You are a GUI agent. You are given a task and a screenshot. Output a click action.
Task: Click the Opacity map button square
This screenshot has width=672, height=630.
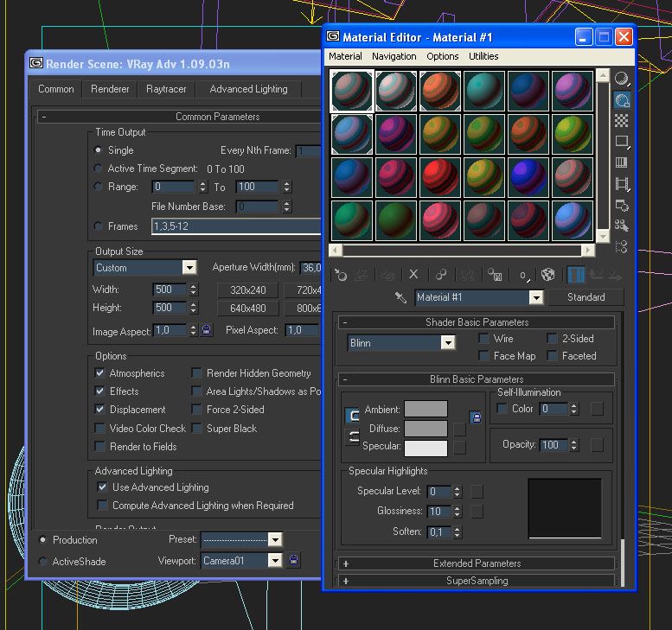tap(597, 445)
